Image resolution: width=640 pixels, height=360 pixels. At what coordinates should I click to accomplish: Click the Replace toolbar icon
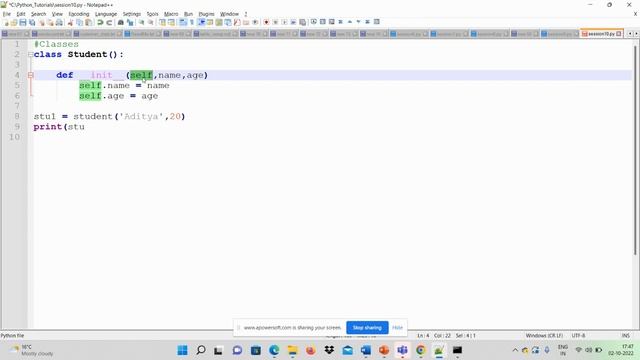point(130,22)
